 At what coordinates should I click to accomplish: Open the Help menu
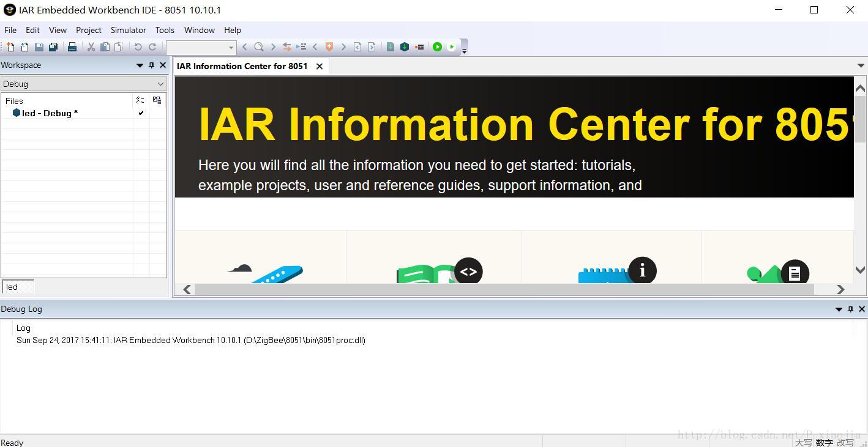233,30
